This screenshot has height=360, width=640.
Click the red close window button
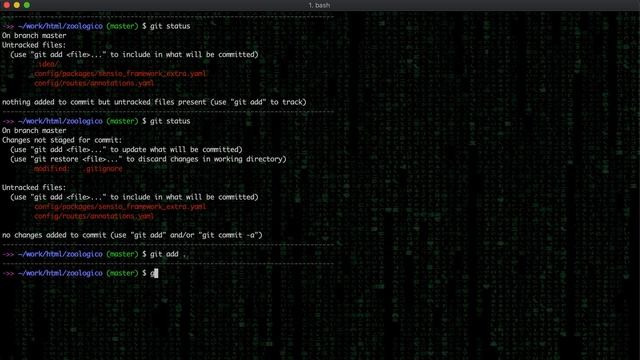click(x=7, y=5)
